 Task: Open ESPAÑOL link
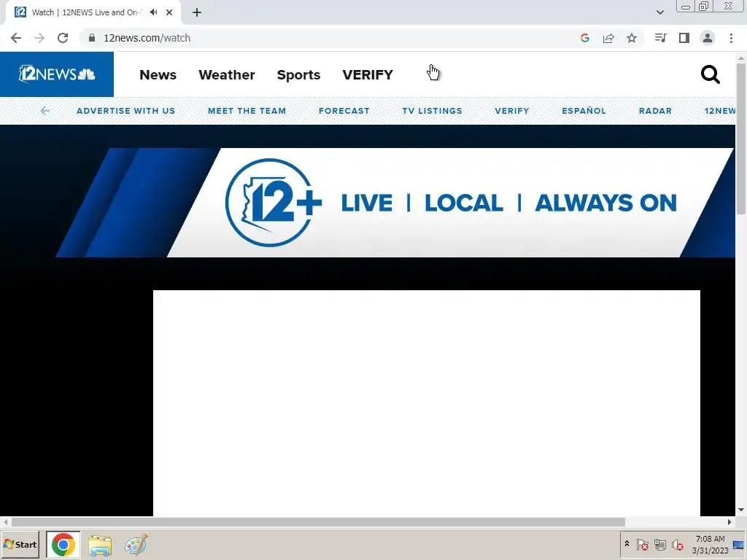click(x=584, y=111)
